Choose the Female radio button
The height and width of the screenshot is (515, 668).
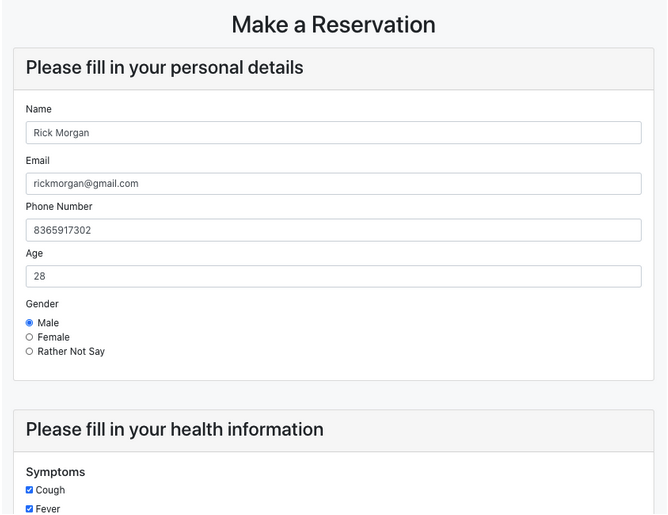(x=30, y=337)
